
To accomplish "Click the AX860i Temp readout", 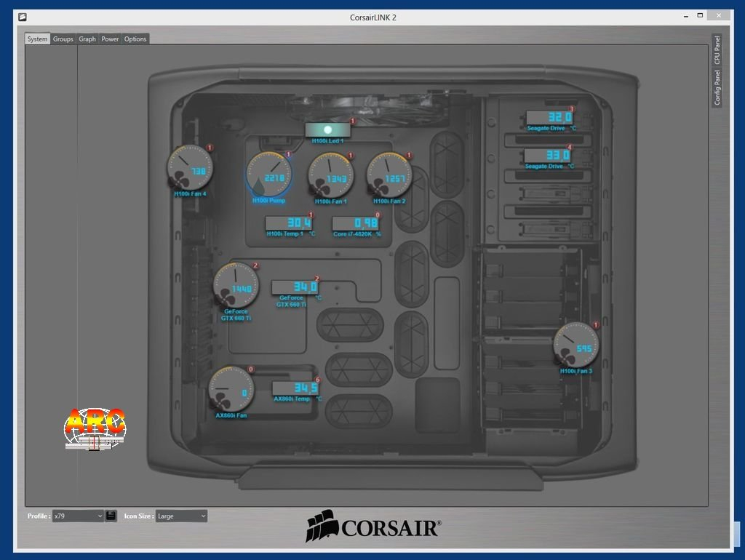I will point(295,388).
